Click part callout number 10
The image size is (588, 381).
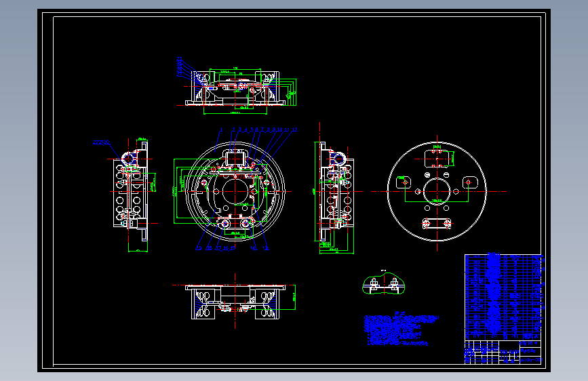279,129
